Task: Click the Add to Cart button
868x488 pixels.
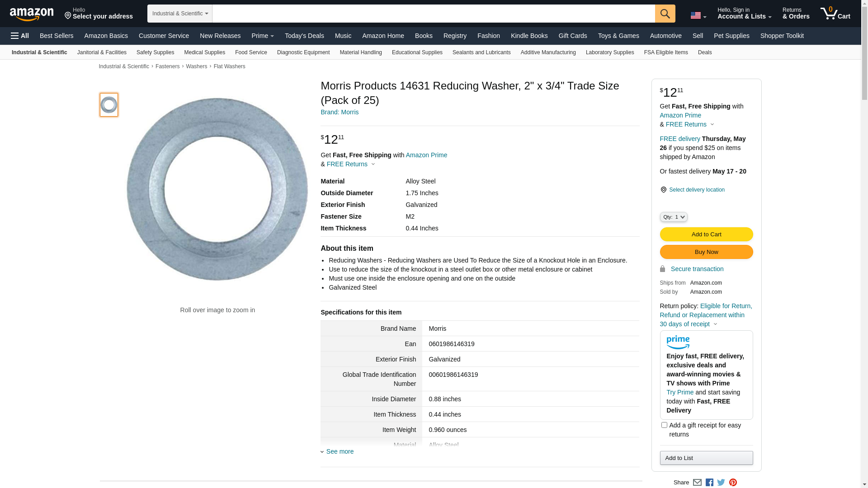Action: (706, 234)
